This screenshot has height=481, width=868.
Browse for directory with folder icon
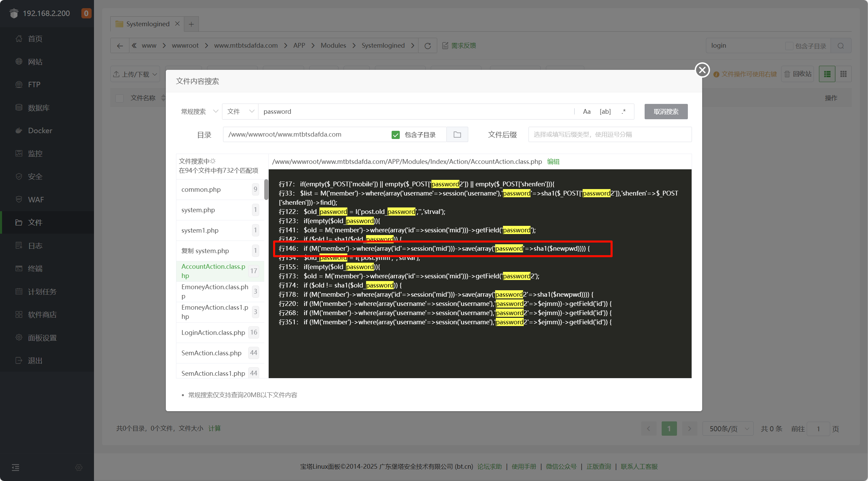tap(457, 135)
